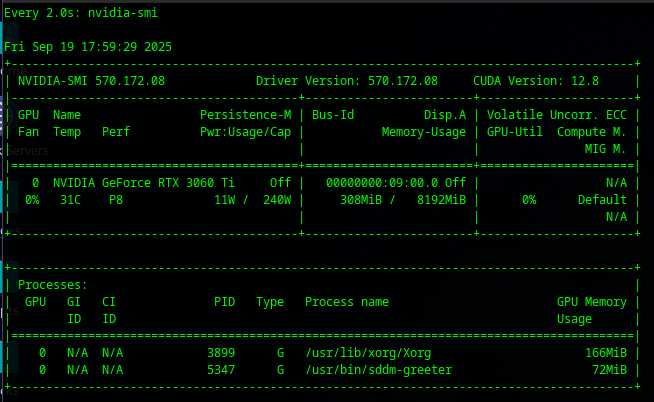Click the 'Compute M.' header
Screen dimensions: 654x402
tap(592, 132)
